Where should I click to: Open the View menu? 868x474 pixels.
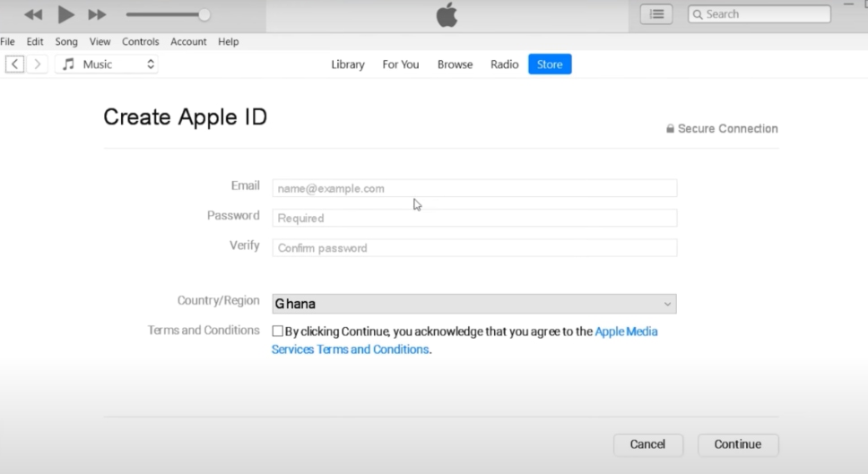pos(100,41)
